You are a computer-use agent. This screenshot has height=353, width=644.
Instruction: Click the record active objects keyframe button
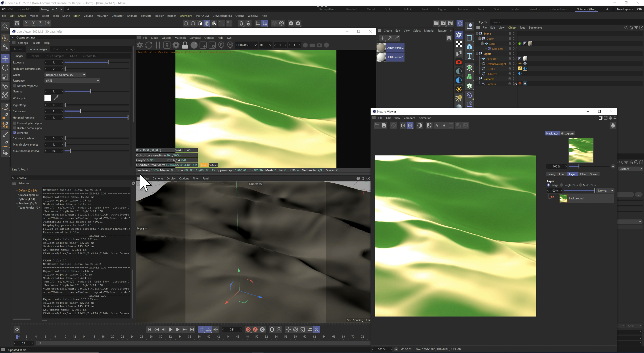pos(248,329)
